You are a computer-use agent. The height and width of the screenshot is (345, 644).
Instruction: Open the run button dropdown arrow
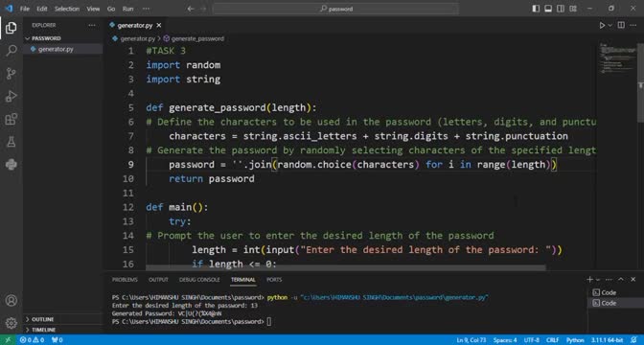click(x=609, y=26)
